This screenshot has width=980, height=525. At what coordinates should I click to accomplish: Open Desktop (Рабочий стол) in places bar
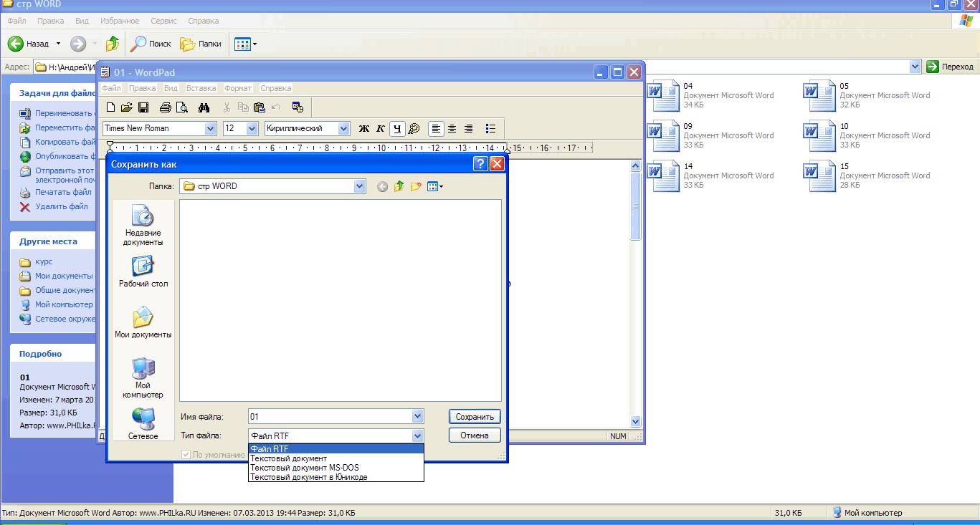tap(143, 273)
